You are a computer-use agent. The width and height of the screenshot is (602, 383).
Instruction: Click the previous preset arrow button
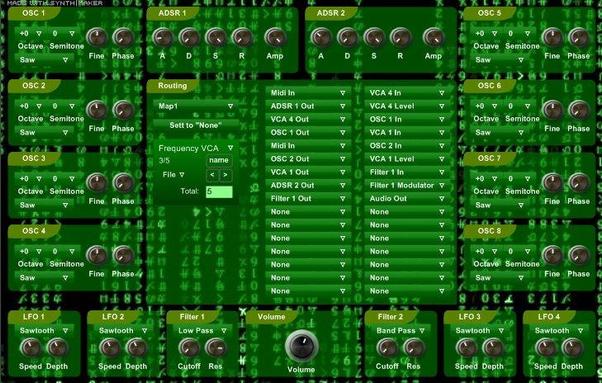(x=212, y=175)
